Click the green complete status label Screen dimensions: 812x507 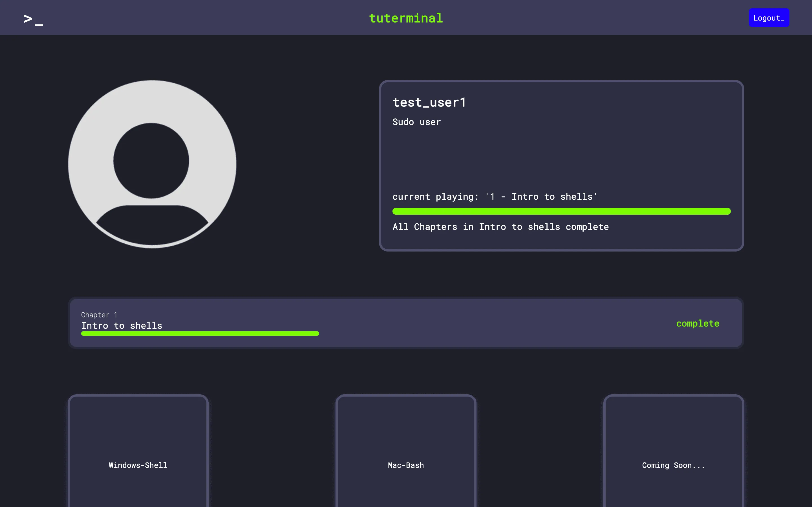[x=698, y=324]
